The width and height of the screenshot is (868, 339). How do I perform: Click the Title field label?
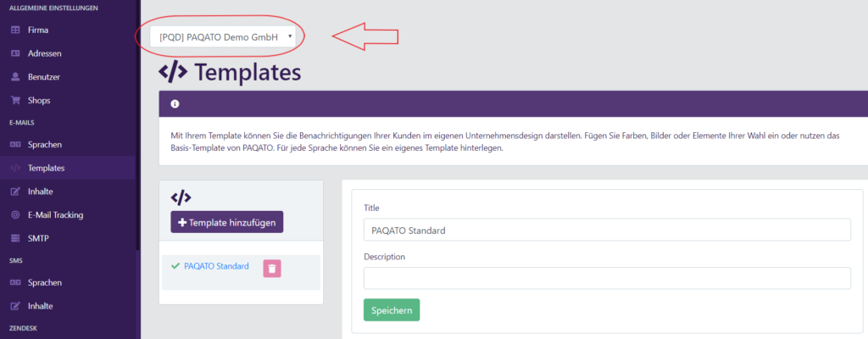coord(371,208)
